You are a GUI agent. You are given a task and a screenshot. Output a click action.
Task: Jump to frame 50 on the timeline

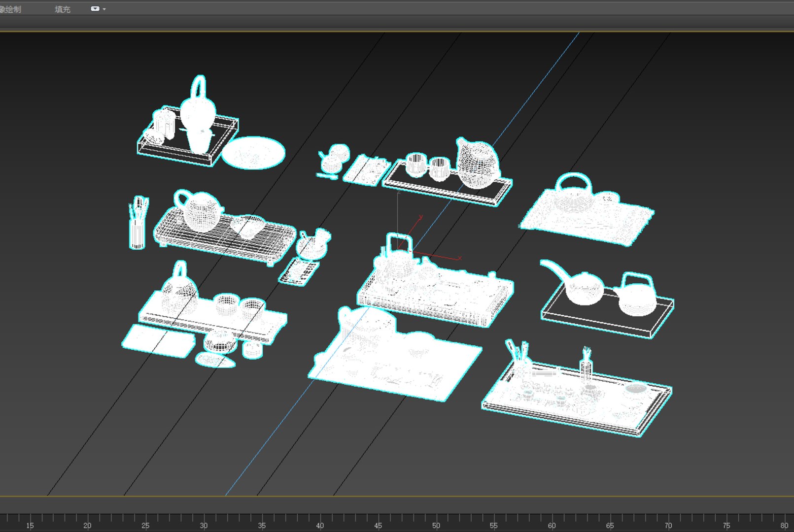pyautogui.click(x=436, y=526)
